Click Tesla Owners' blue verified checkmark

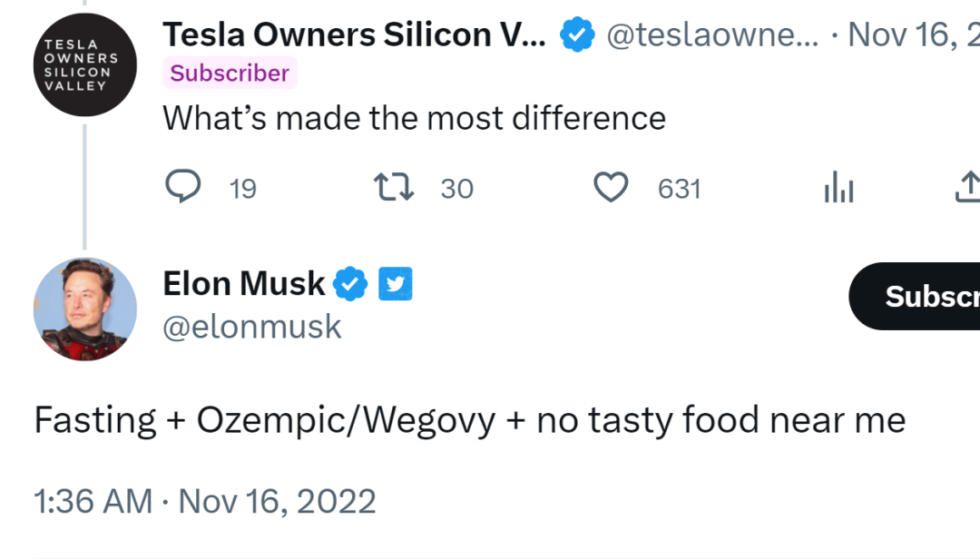coord(577,35)
